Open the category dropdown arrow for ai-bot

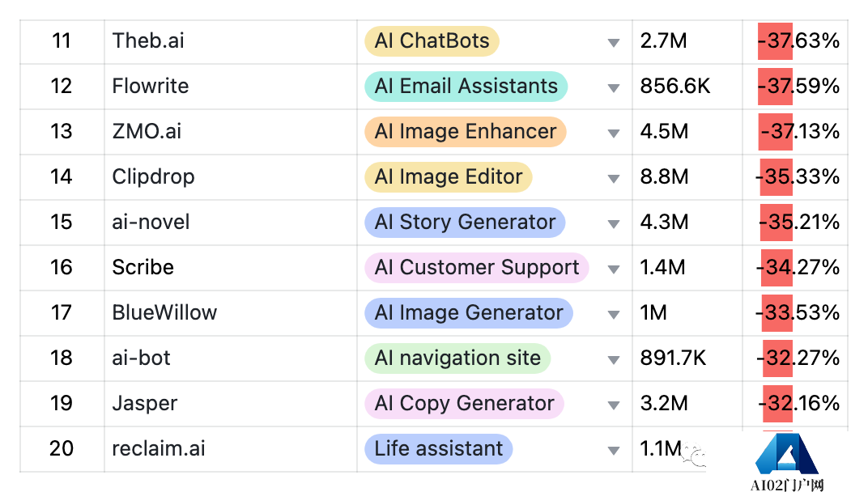[614, 360]
